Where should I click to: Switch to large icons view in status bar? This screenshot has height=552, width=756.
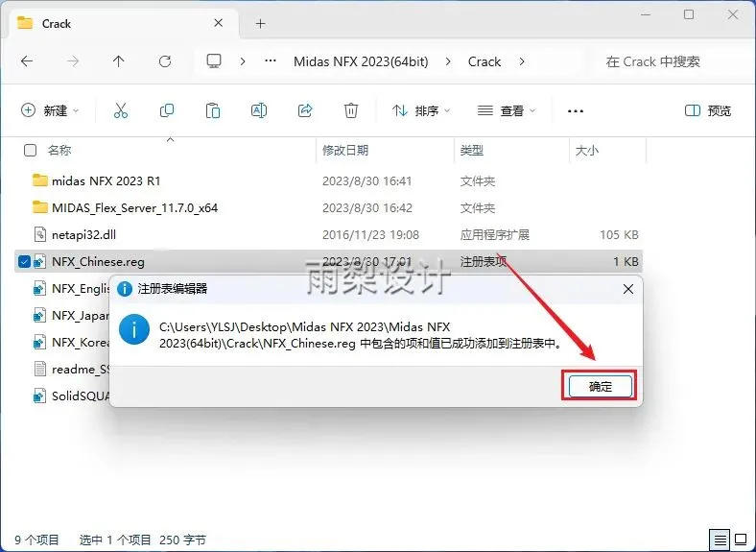pyautogui.click(x=740, y=539)
